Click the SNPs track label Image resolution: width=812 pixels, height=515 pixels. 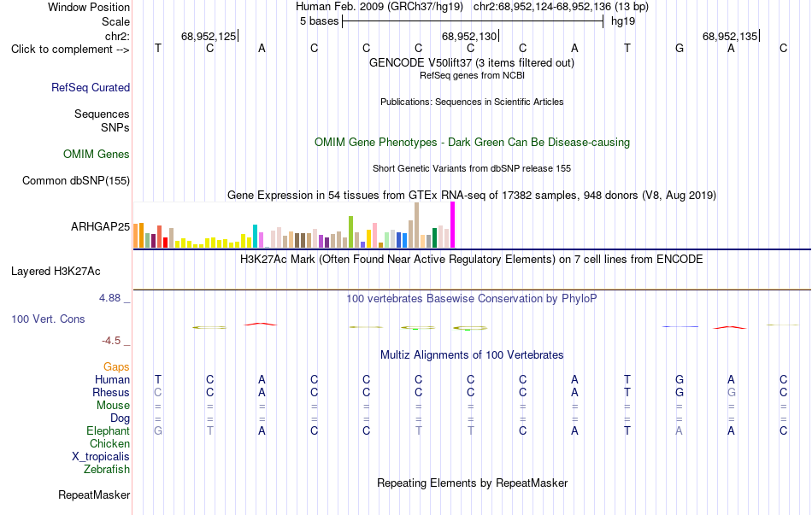[x=115, y=127]
